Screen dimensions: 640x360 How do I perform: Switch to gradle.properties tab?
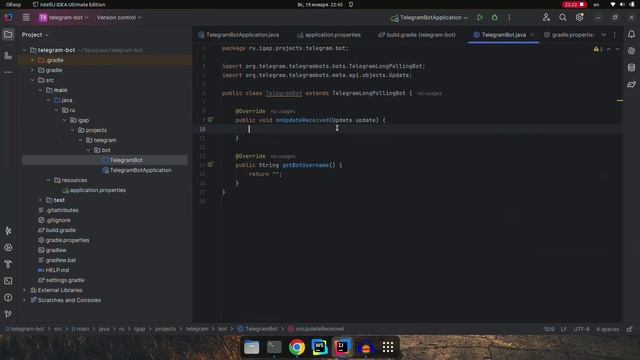tap(569, 35)
